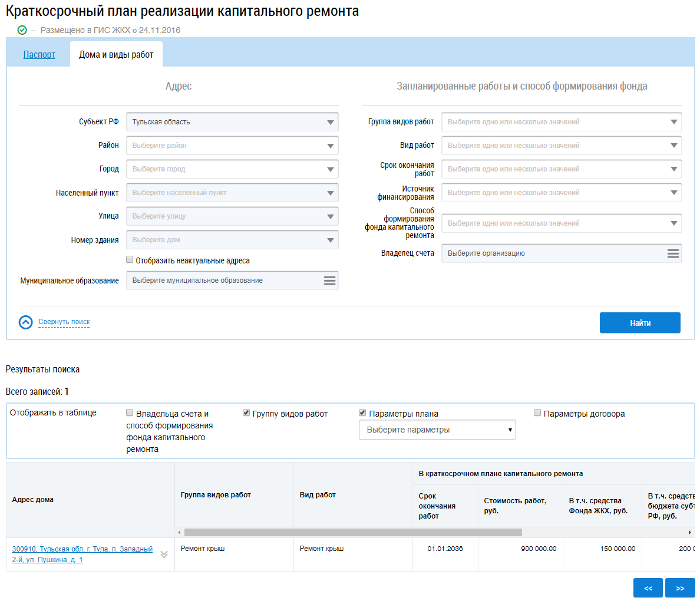This screenshot has height=604, width=700.
Task: Open municipal formation list menu icon
Action: click(x=329, y=280)
